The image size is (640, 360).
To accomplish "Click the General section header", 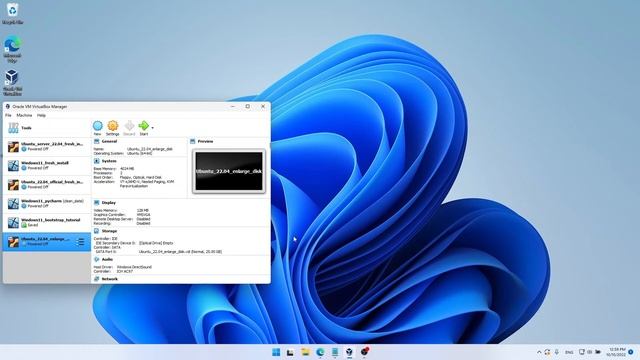I will (109, 141).
